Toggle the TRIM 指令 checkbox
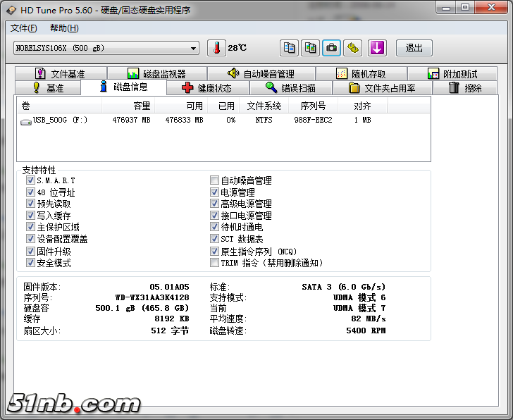 pyautogui.click(x=215, y=263)
